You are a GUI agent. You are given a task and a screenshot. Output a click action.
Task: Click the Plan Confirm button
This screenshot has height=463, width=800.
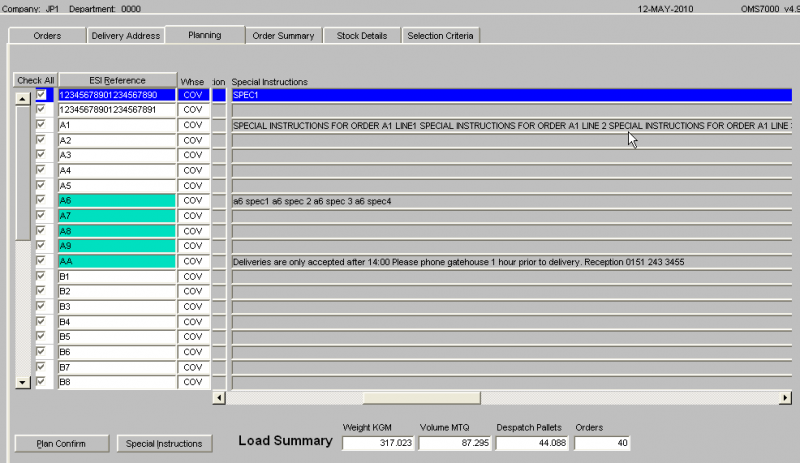pos(61,444)
